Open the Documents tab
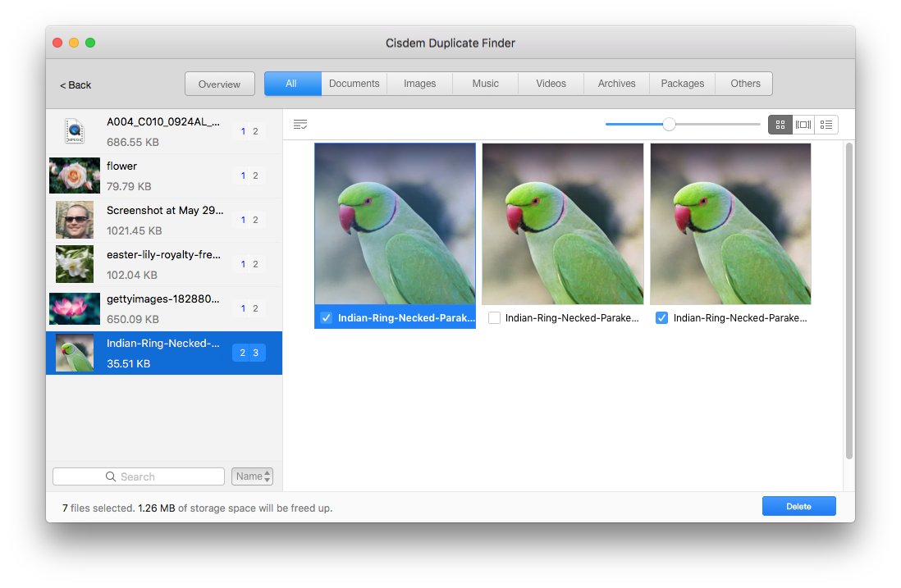 [354, 84]
